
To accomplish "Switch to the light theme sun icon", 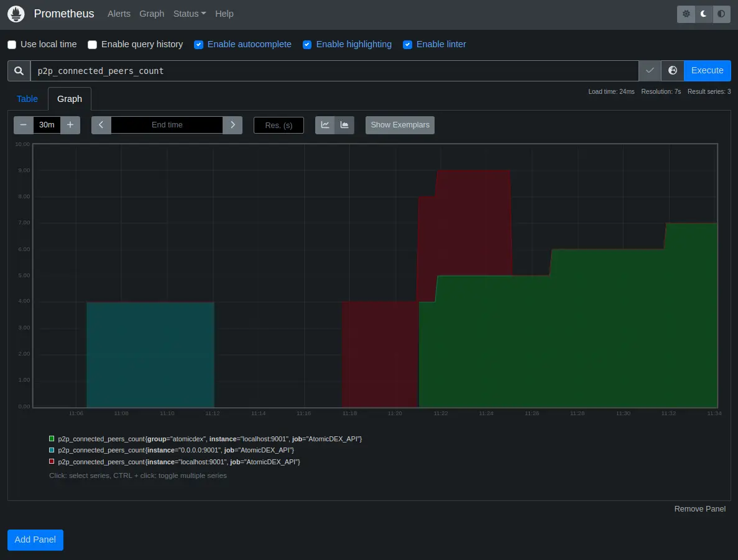I will [686, 14].
